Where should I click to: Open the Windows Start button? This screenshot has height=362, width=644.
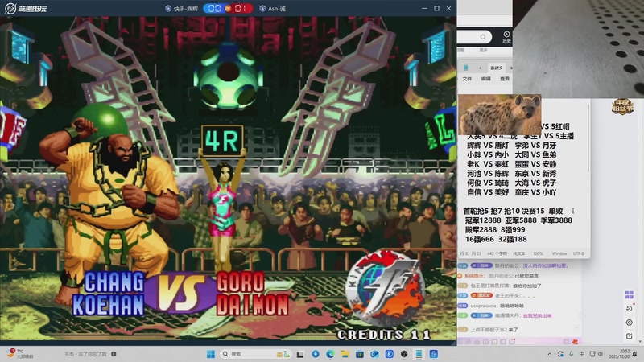[x=211, y=354]
